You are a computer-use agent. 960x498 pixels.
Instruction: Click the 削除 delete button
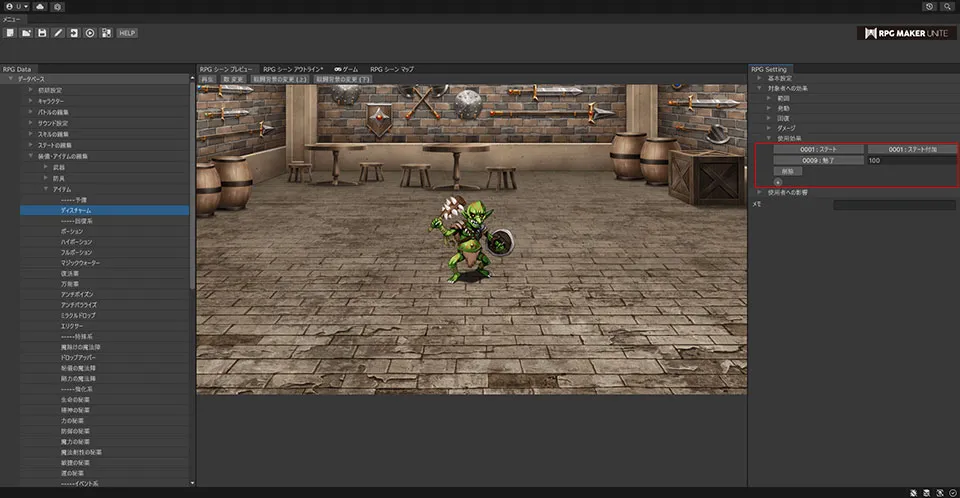tap(787, 171)
